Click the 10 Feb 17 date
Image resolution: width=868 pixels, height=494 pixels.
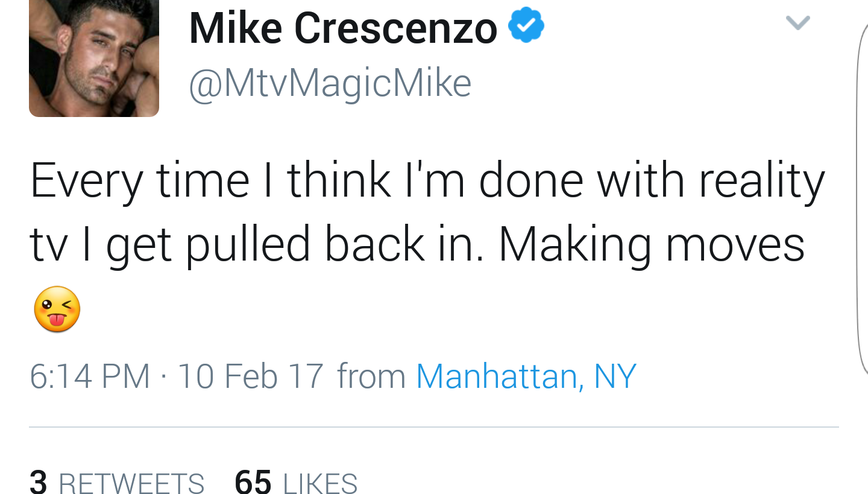[x=250, y=376]
